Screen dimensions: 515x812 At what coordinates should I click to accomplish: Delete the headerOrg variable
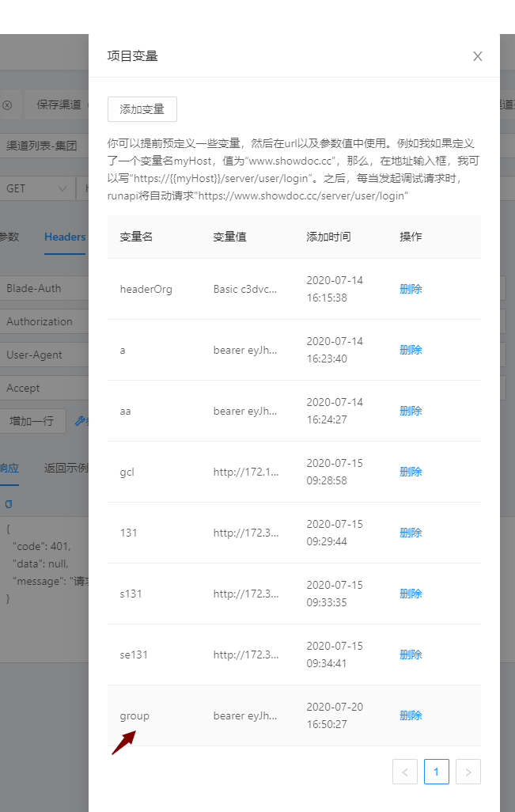(x=411, y=289)
